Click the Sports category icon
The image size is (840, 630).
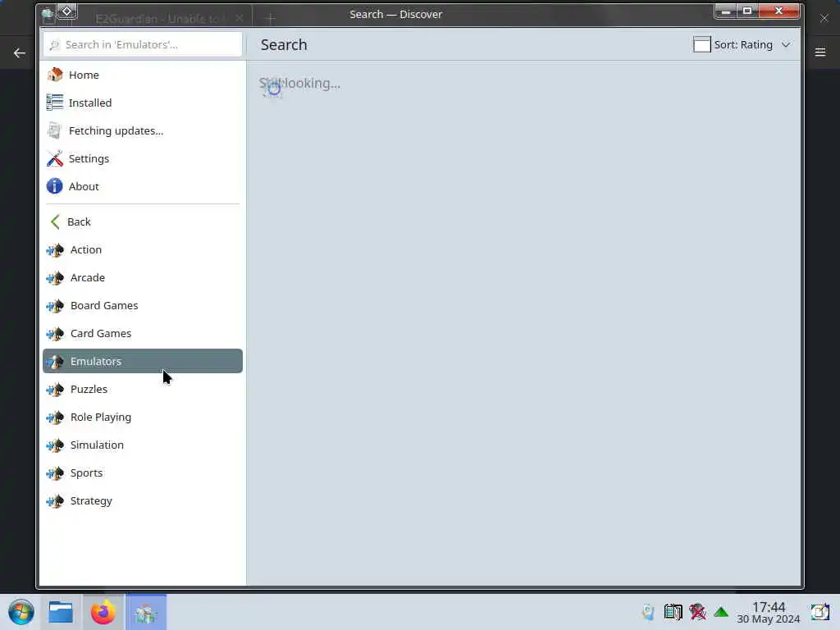[x=55, y=473]
